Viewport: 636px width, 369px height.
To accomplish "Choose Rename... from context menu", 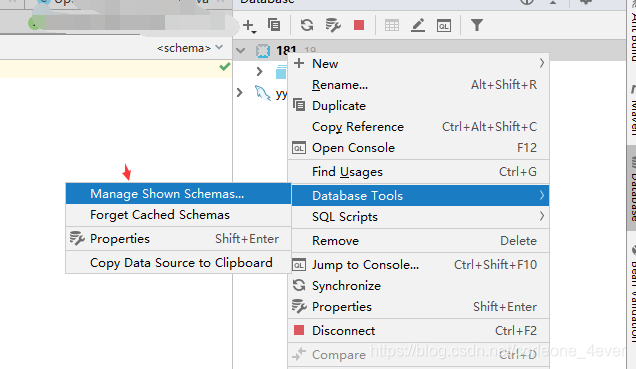I will (418, 85).
